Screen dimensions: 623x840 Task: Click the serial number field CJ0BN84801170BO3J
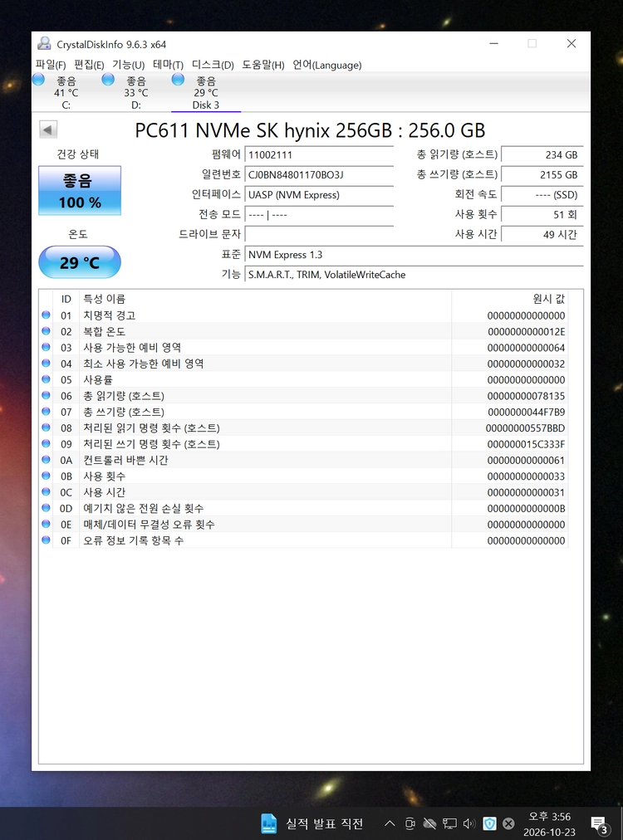point(319,174)
